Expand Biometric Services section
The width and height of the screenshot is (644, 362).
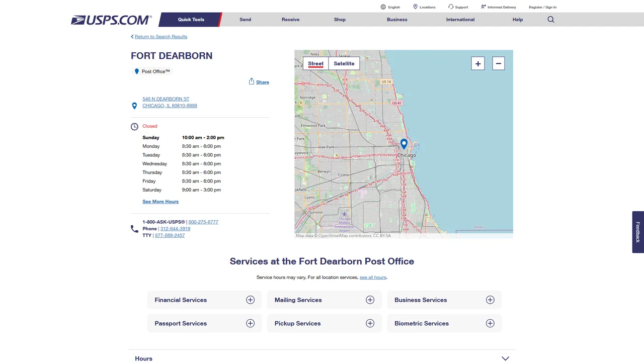(444, 323)
